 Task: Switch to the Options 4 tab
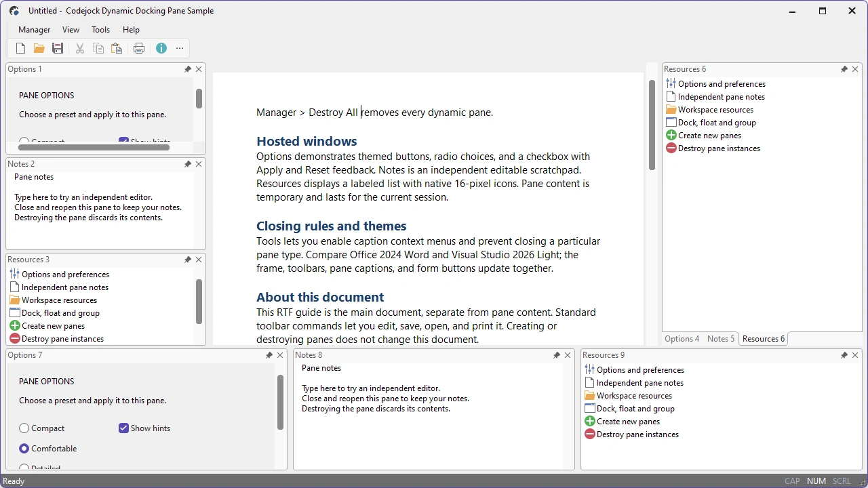pos(682,339)
